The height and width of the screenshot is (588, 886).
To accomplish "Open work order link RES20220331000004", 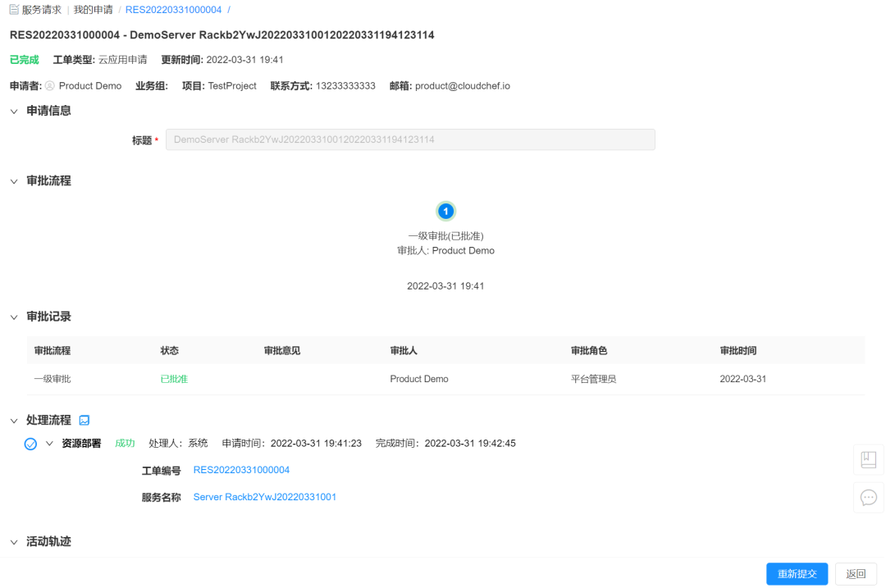I will click(x=242, y=470).
